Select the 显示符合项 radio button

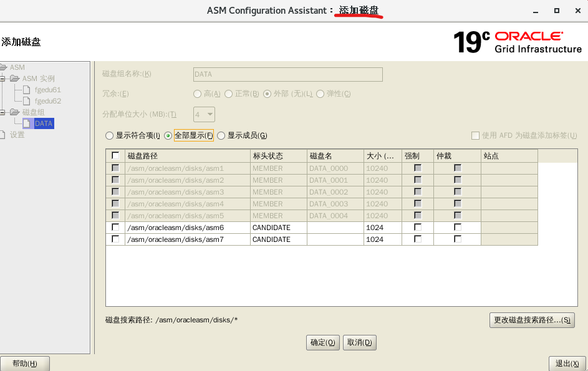click(109, 135)
